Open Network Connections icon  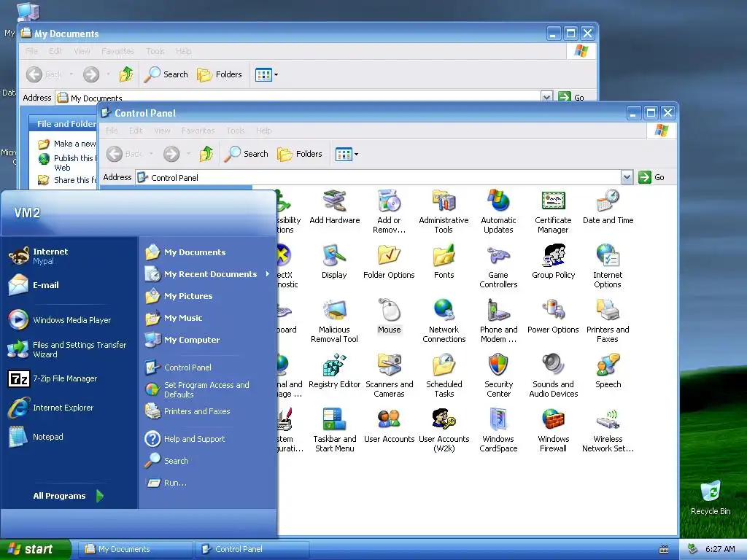point(444,322)
